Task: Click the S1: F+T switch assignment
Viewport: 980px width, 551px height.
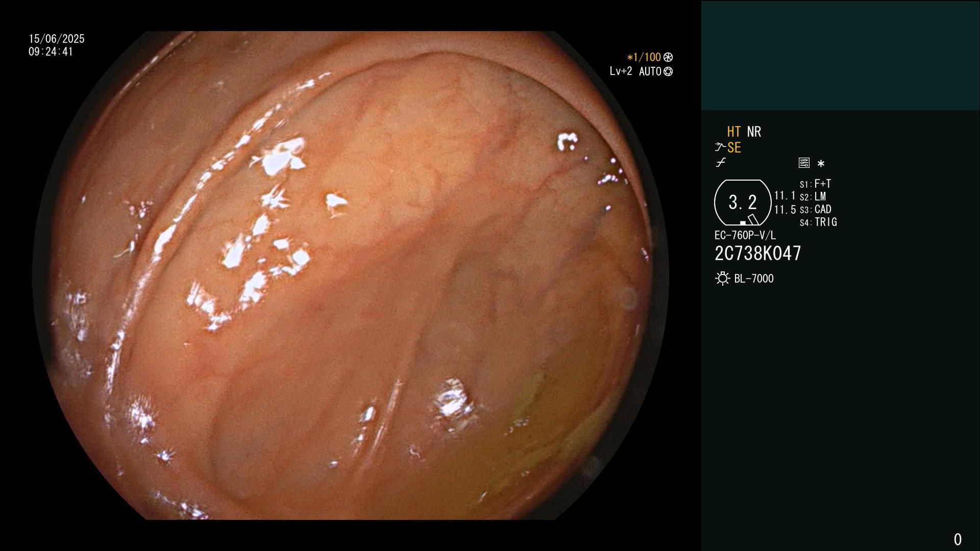Action: pyautogui.click(x=815, y=184)
